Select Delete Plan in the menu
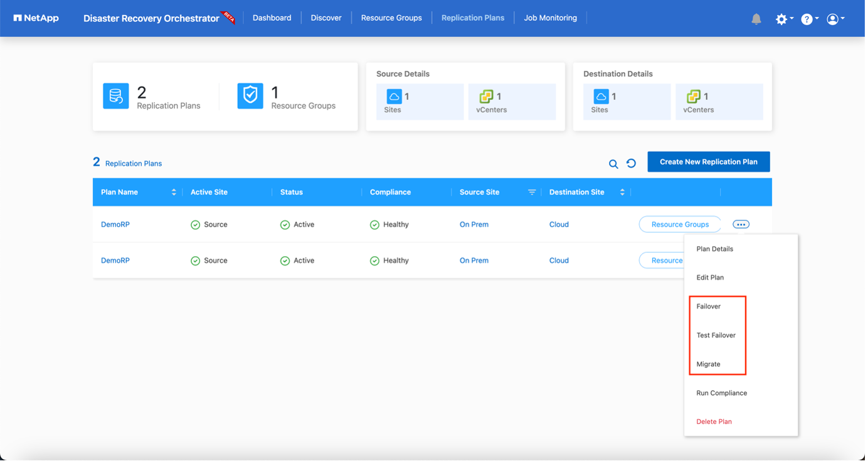The height and width of the screenshot is (462, 868). 714,422
